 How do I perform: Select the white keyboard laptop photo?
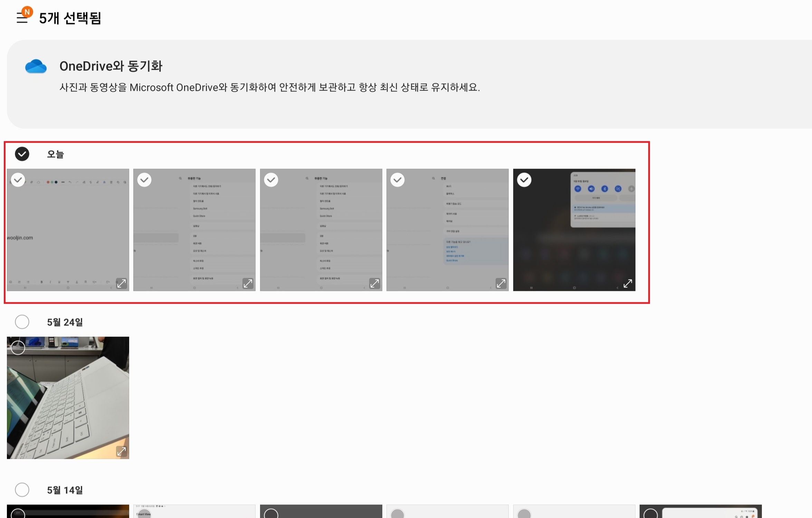[x=18, y=348]
